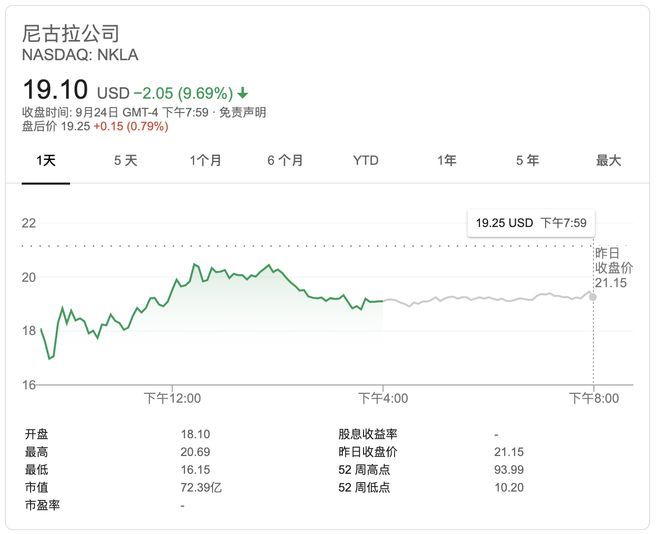This screenshot has height=534, width=660.
Task: Click the 尼古拉公司 company title
Action: (x=71, y=33)
